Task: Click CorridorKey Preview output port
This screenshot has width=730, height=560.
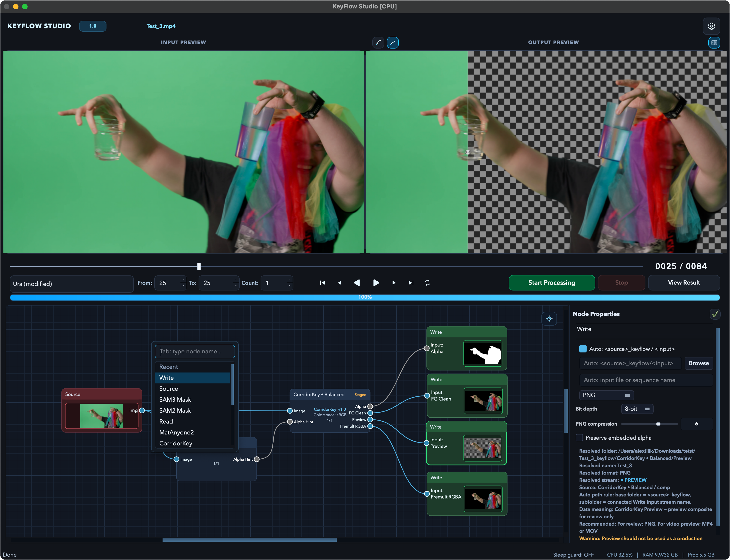Action: click(370, 420)
